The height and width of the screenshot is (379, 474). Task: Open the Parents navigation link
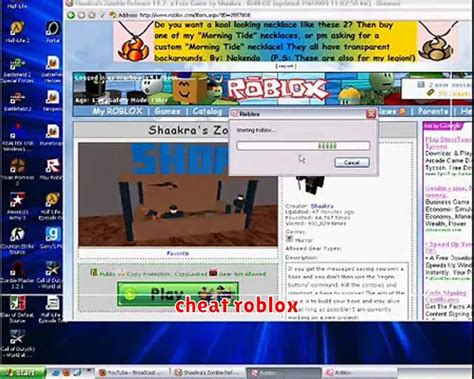click(433, 111)
